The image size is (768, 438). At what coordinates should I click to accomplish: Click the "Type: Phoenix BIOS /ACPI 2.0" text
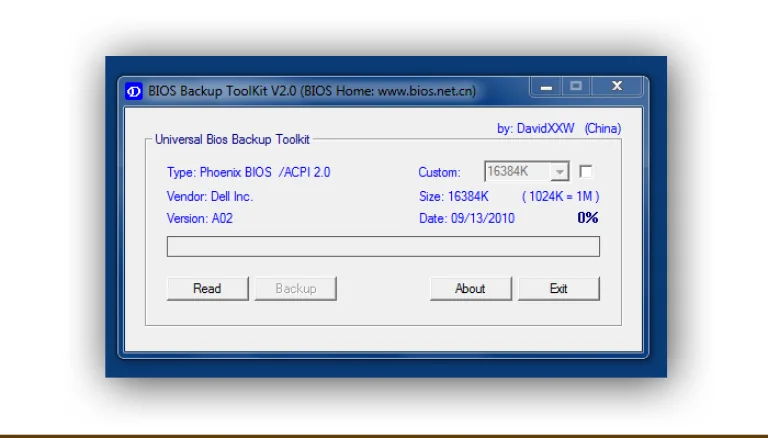pos(248,172)
